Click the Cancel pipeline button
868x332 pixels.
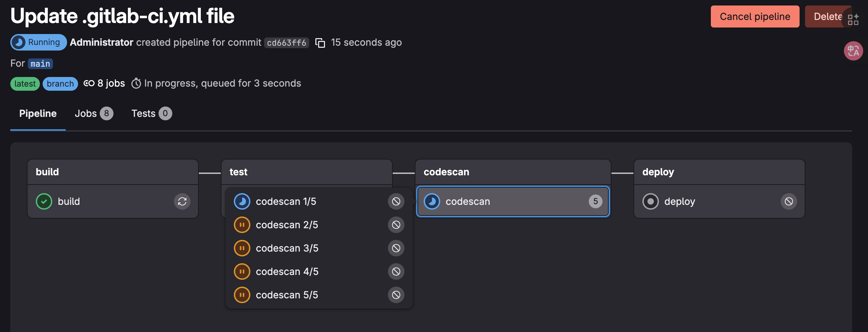tap(755, 16)
